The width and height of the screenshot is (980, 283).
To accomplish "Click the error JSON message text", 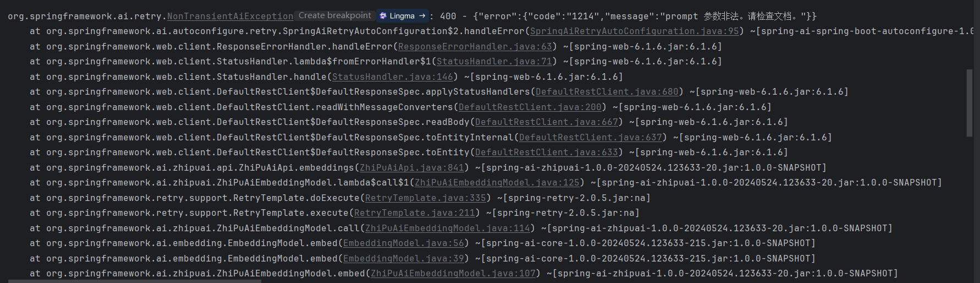I will (x=645, y=17).
